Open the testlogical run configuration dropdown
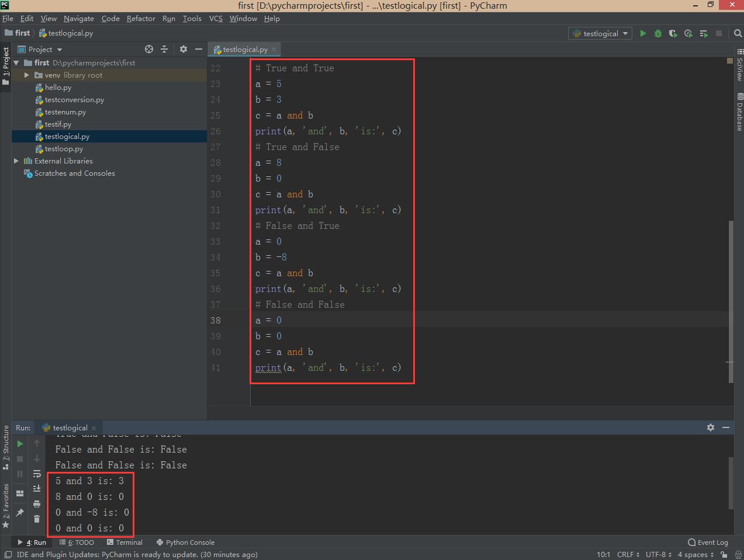The height and width of the screenshot is (560, 744). coord(600,33)
